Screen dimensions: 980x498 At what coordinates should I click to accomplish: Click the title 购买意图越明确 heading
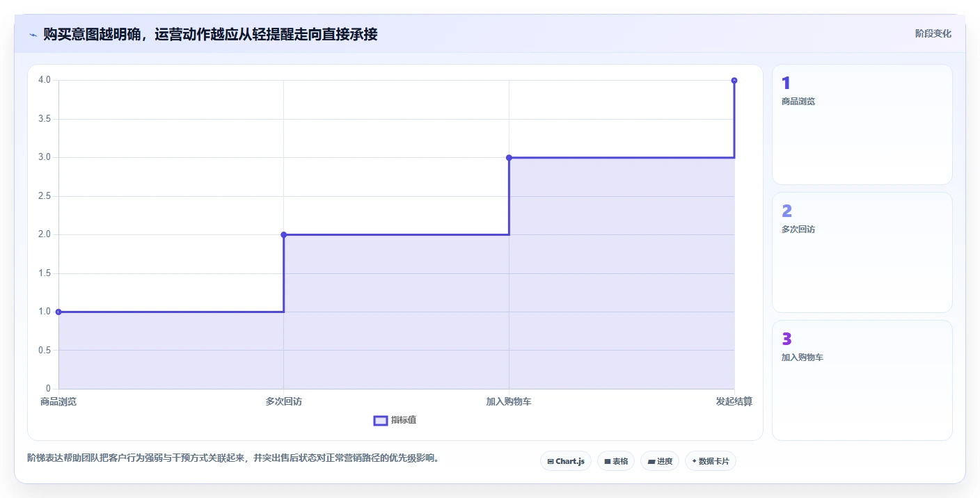210,34
